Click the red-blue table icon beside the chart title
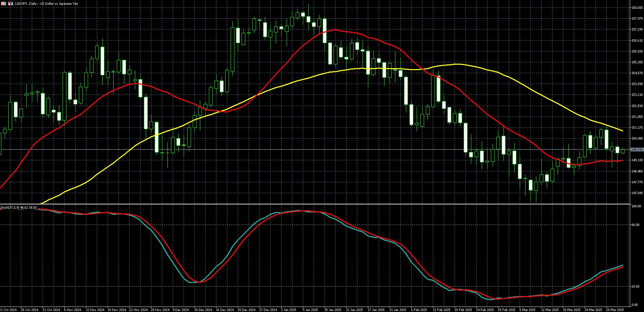 (x=3, y=3)
